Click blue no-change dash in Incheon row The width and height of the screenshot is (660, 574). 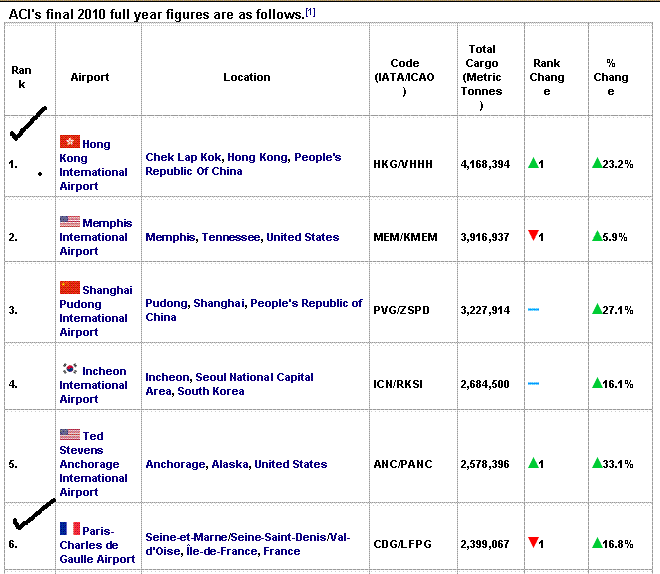pyautogui.click(x=533, y=383)
